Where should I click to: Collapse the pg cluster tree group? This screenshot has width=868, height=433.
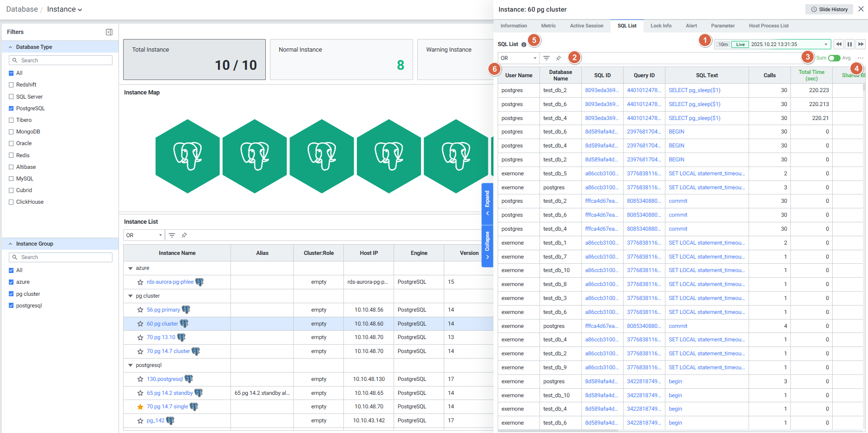click(131, 296)
